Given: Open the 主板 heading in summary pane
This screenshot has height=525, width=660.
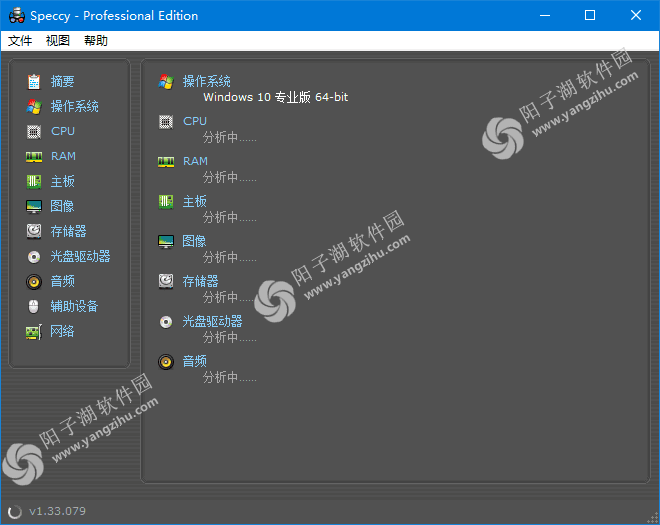Looking at the screenshot, I should [x=194, y=201].
